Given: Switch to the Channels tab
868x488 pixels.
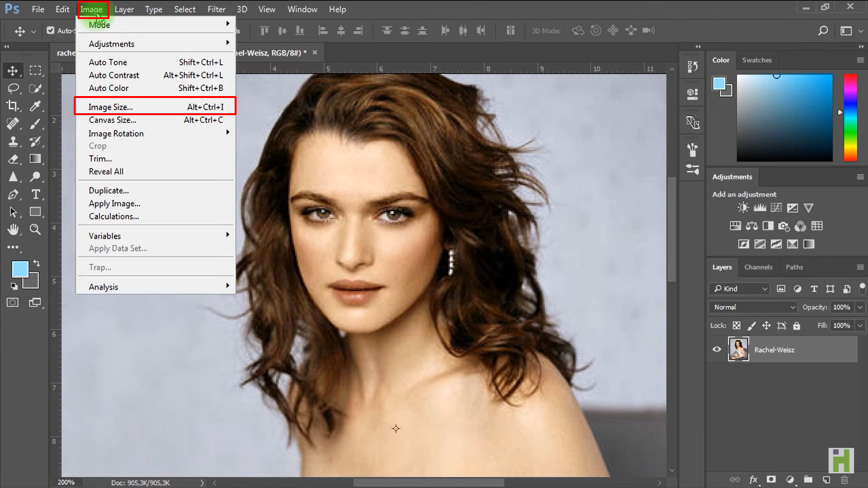Looking at the screenshot, I should (758, 267).
